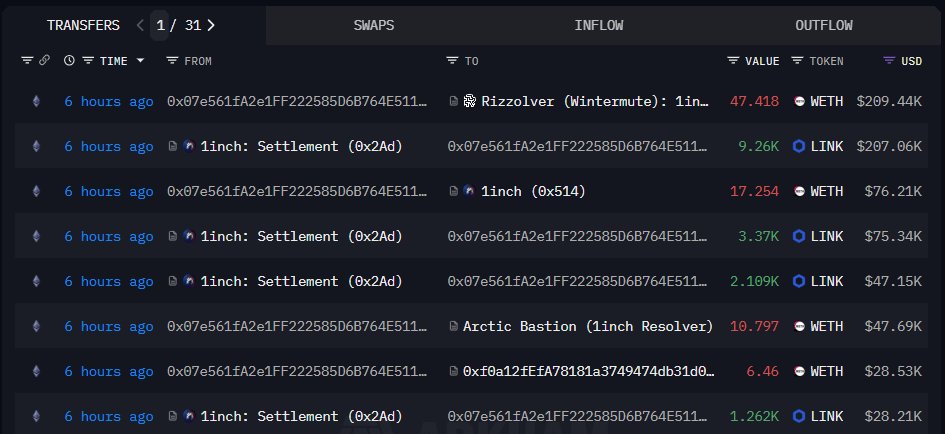This screenshot has width=945, height=434.
Task: Click the Rizzolver (Wintermute) entity logo
Action: point(469,101)
